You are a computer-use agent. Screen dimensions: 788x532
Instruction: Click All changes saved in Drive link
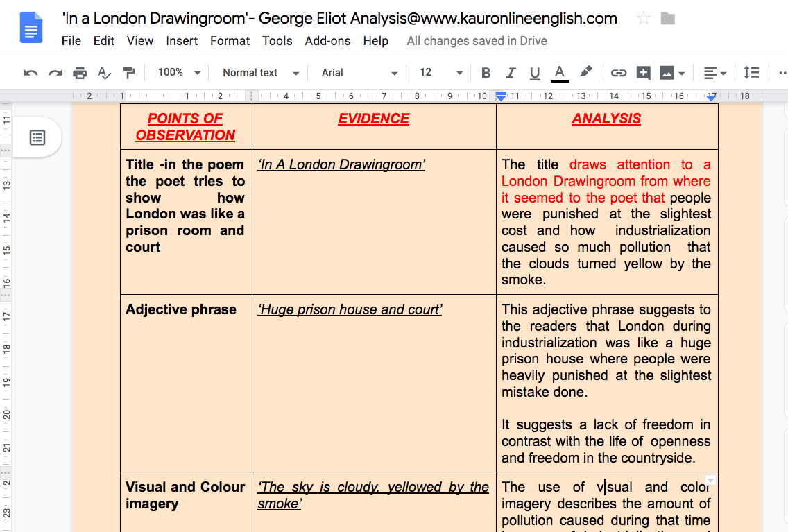pos(477,41)
